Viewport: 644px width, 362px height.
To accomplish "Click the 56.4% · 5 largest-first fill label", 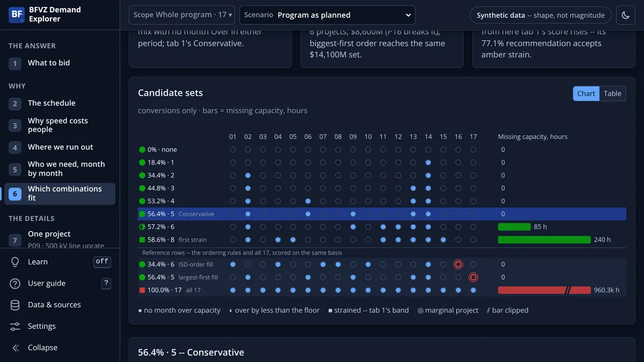I will [x=183, y=277].
